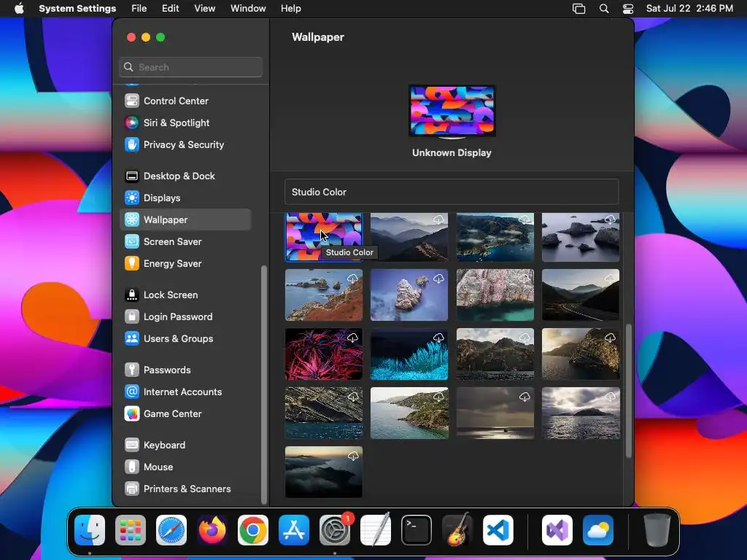The width and height of the screenshot is (747, 560).
Task: Select Passwords in the sidebar
Action: [185, 370]
